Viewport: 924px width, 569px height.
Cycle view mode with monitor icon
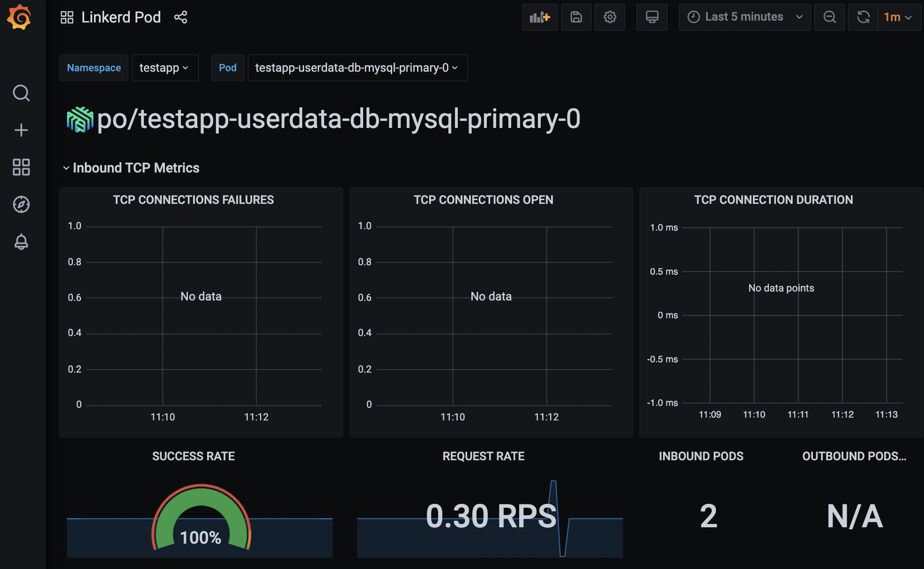pos(652,17)
